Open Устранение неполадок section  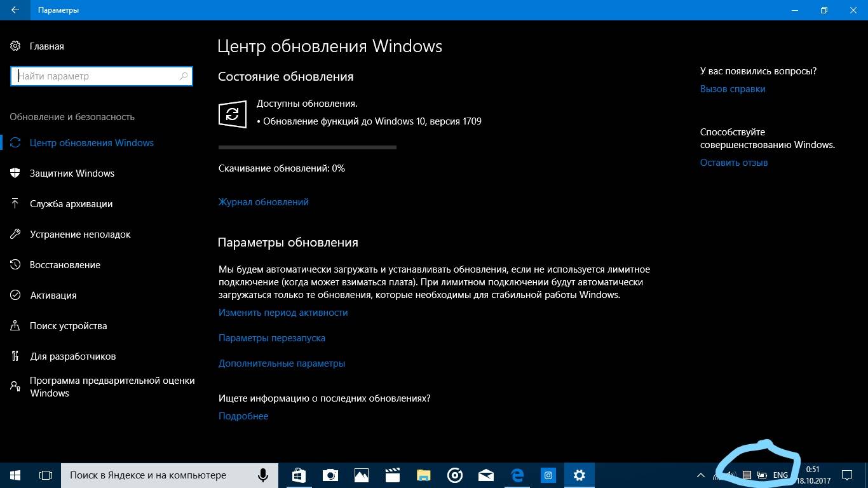(80, 234)
